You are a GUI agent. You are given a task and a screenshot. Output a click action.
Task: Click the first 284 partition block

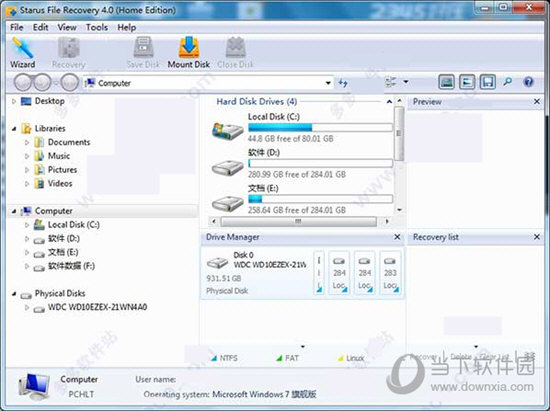[x=339, y=273]
